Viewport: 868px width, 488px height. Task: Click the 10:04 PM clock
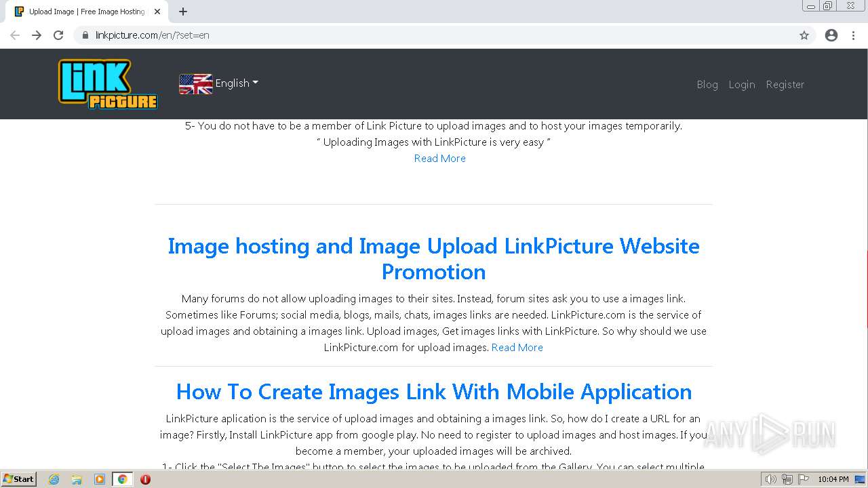tap(833, 479)
